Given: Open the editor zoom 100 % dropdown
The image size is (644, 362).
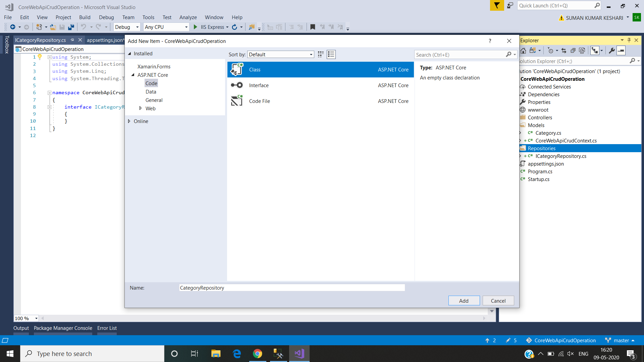Looking at the screenshot, I should (36, 318).
